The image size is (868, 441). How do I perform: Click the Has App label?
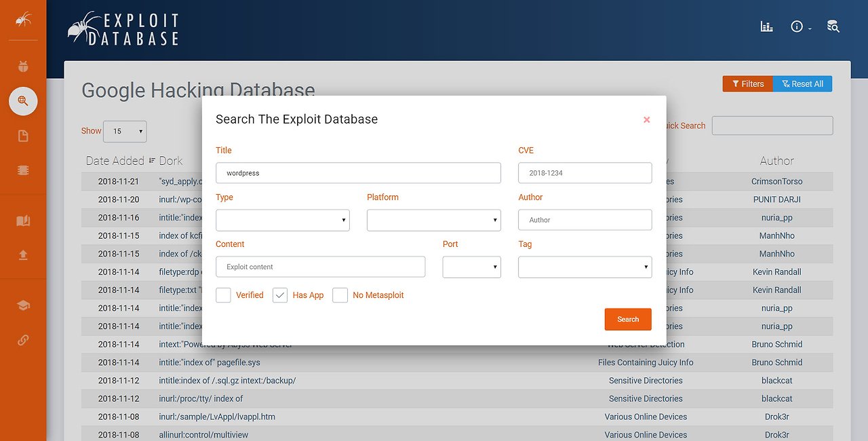pos(308,295)
